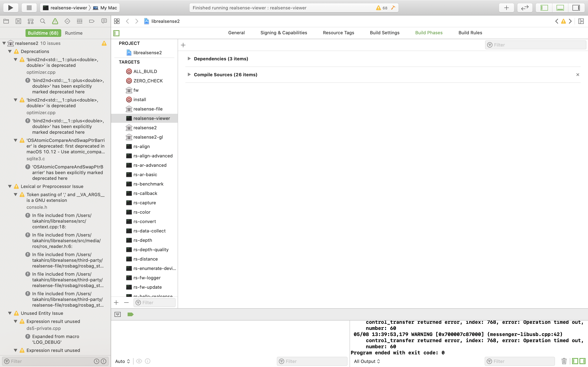The width and height of the screenshot is (588, 367).
Task: Open the Breakpoint navigator flag icon
Action: click(x=92, y=21)
